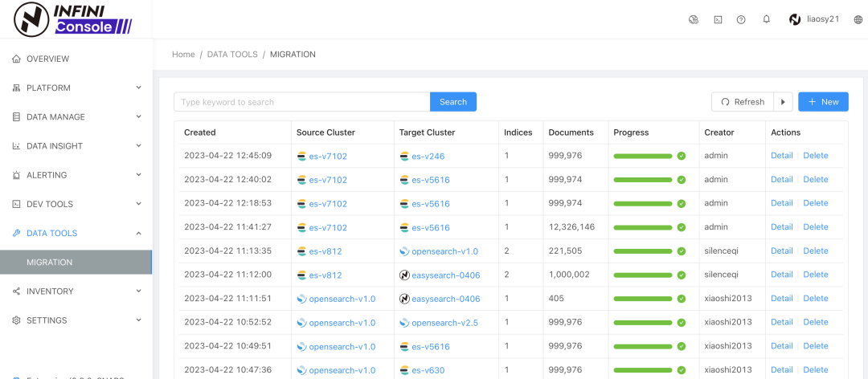Collapse the DATA TOOLS menu section
The height and width of the screenshot is (379, 868).
(76, 233)
